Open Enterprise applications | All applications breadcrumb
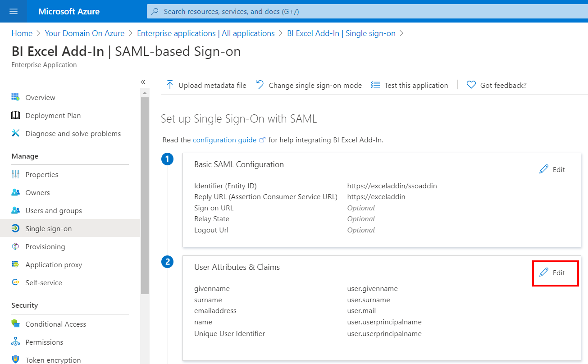The image size is (588, 364). pos(206,33)
